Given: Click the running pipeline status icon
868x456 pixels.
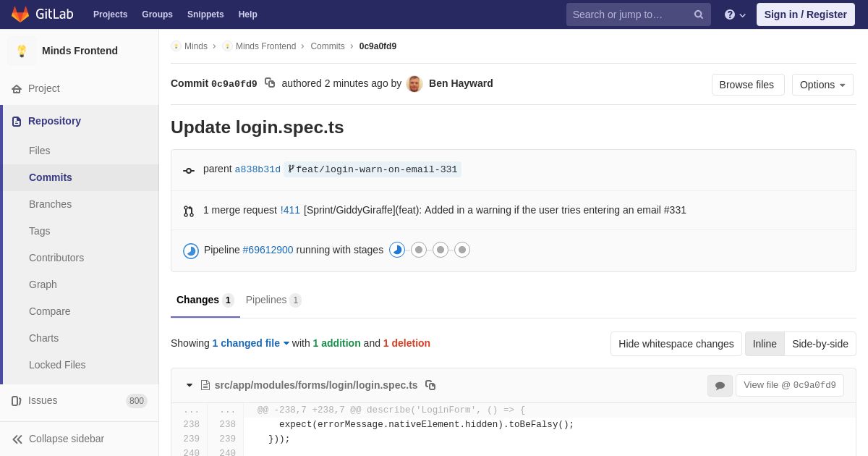Looking at the screenshot, I should 191,250.
